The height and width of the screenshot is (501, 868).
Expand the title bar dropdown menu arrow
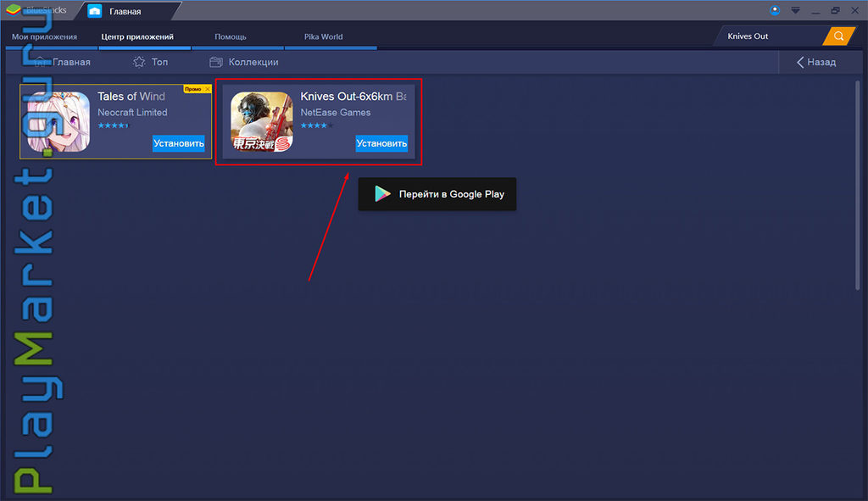pyautogui.click(x=795, y=10)
